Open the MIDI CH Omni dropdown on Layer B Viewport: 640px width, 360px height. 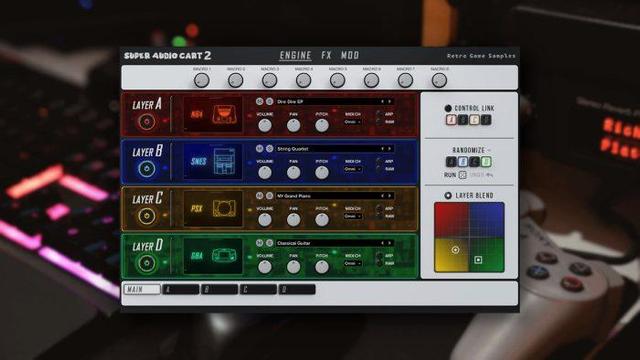353,169
